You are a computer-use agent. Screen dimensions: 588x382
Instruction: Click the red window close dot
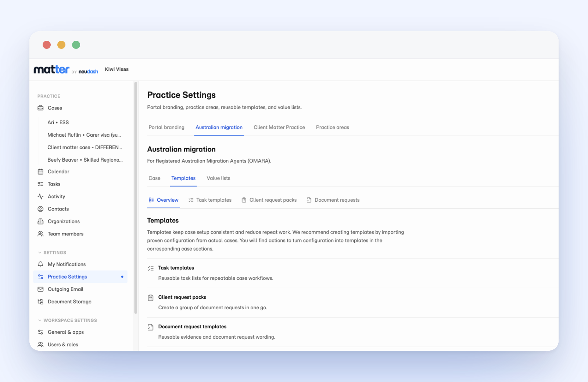pyautogui.click(x=47, y=45)
